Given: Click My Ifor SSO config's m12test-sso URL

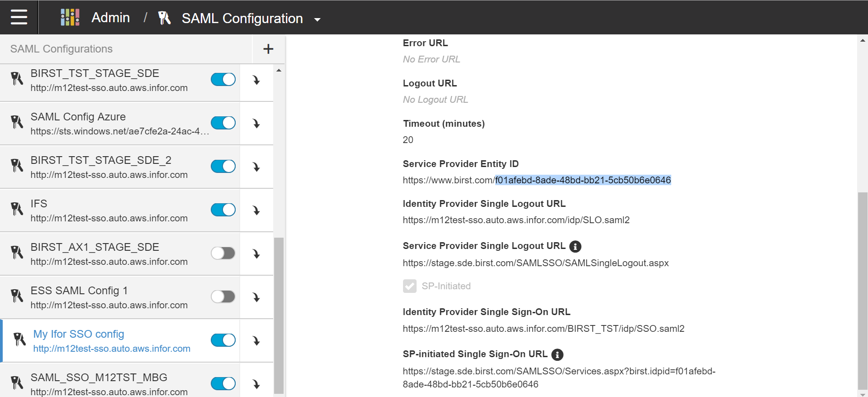Looking at the screenshot, I should tap(112, 349).
